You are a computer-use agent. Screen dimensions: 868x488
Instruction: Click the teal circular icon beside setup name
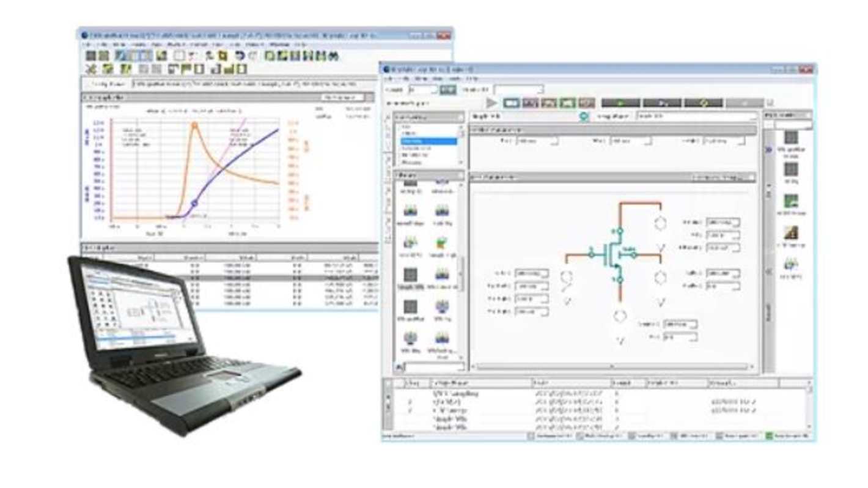click(x=584, y=116)
